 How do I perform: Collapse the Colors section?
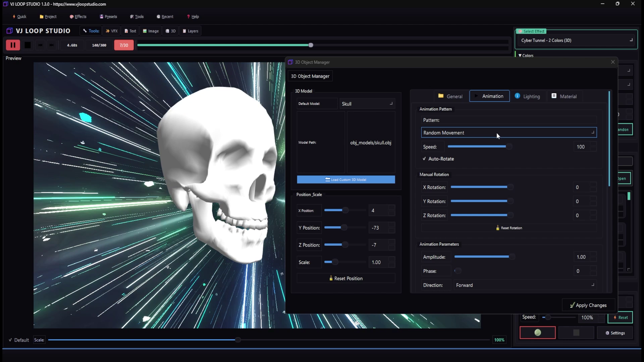coord(526,56)
